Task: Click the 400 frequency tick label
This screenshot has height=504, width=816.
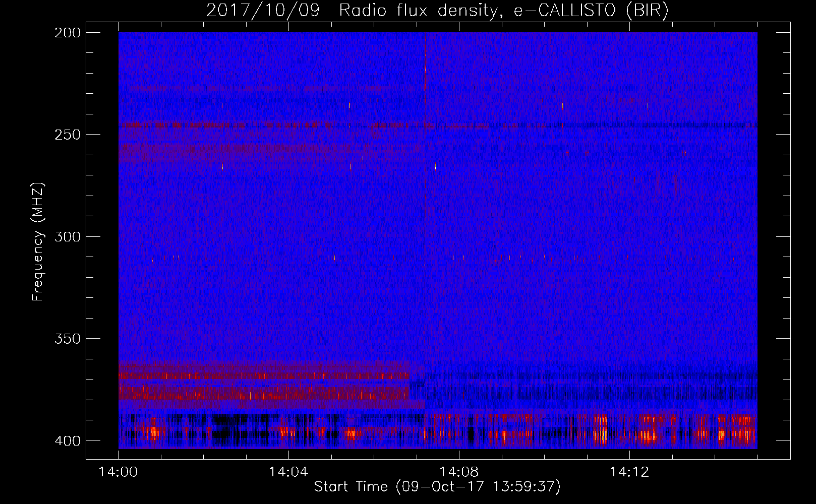Action: 67,441
